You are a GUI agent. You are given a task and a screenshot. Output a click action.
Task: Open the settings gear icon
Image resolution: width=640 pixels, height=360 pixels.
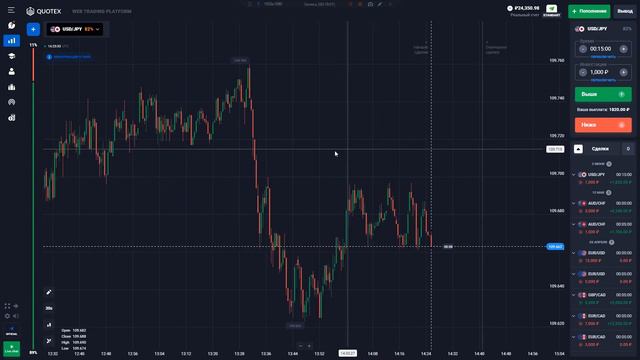pos(7,316)
